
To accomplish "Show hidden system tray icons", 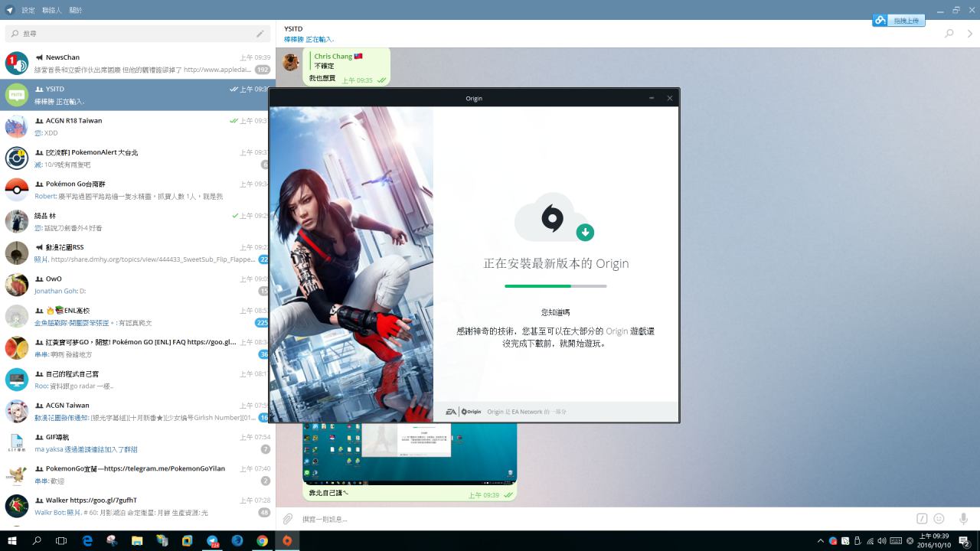I will [822, 541].
